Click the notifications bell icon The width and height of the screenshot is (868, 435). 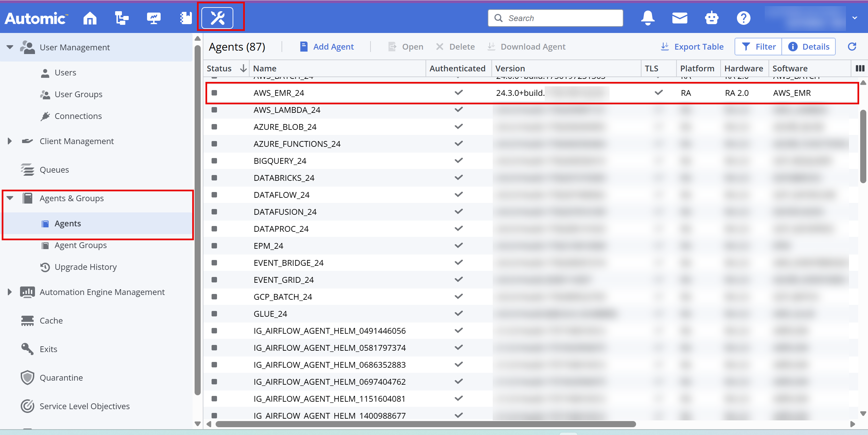tap(648, 18)
